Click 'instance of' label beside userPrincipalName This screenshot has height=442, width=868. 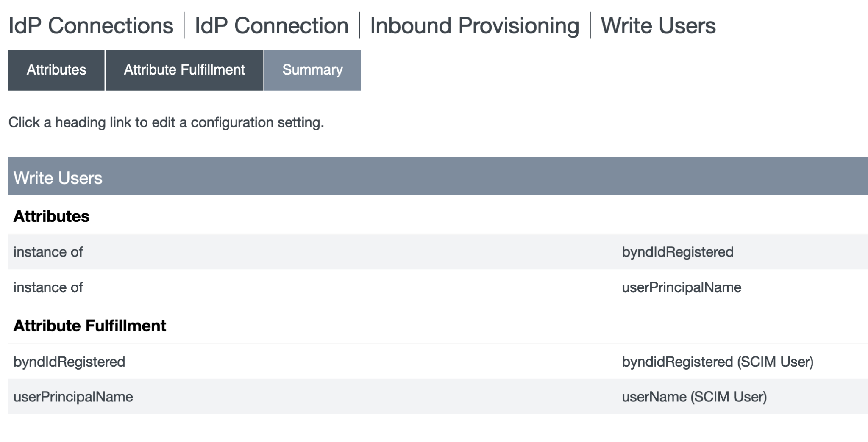48,287
